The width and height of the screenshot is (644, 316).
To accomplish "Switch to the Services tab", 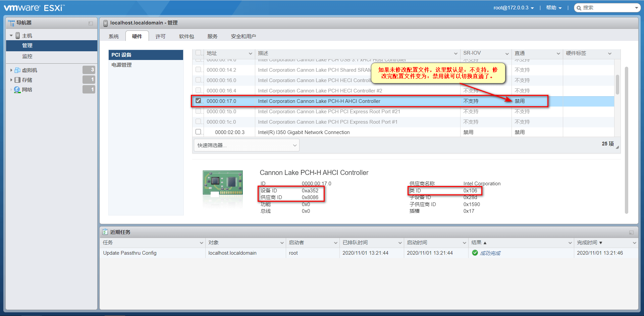I will 212,36.
